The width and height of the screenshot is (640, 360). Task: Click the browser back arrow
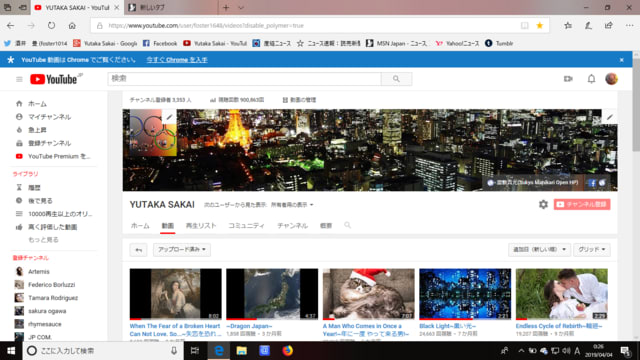point(11,25)
